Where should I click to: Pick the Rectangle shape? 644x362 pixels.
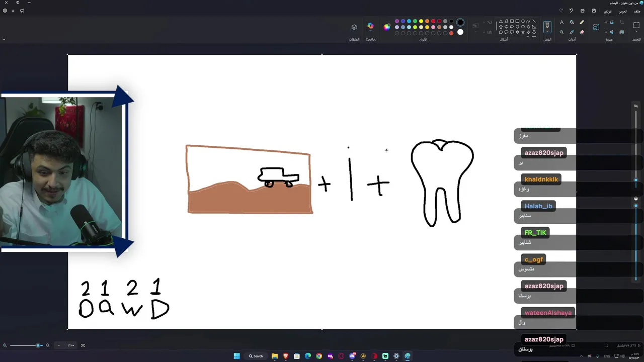tap(517, 21)
